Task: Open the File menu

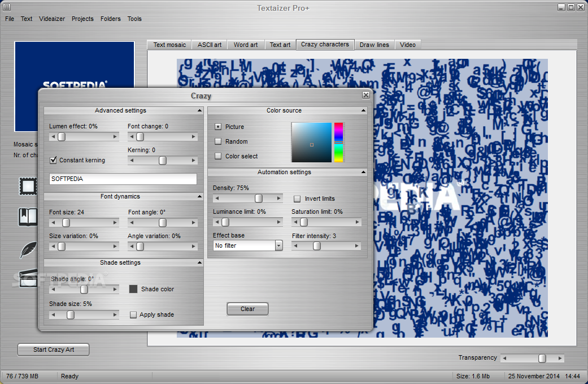Action: coord(10,19)
